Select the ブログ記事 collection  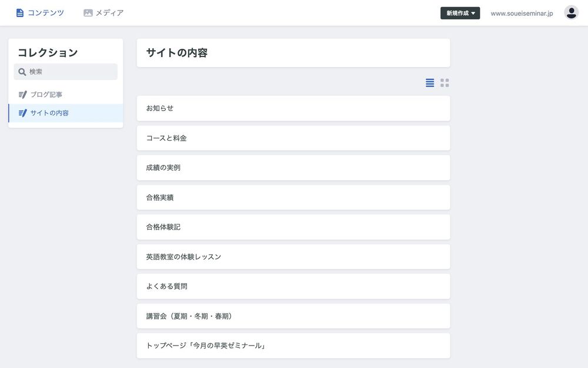66,95
